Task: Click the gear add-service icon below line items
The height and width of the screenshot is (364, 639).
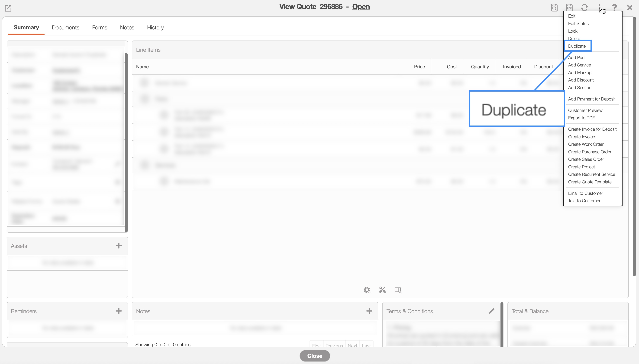Action: coord(367,290)
